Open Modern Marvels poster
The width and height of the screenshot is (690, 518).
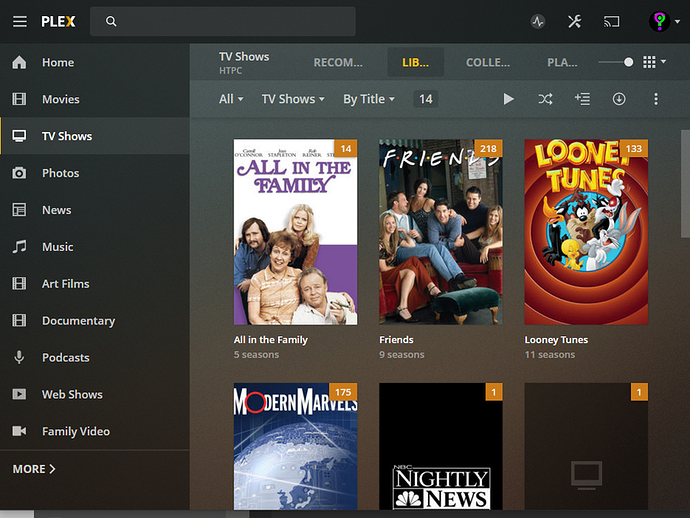(295, 446)
